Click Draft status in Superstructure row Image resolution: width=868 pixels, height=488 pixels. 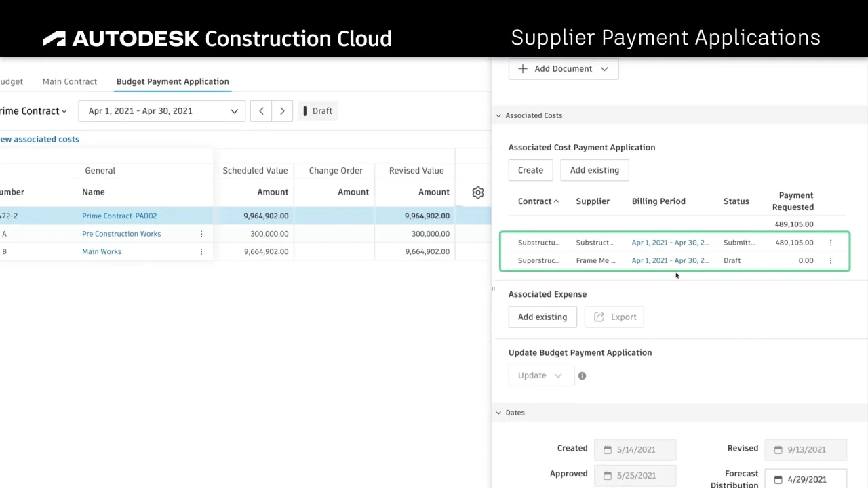pos(732,260)
